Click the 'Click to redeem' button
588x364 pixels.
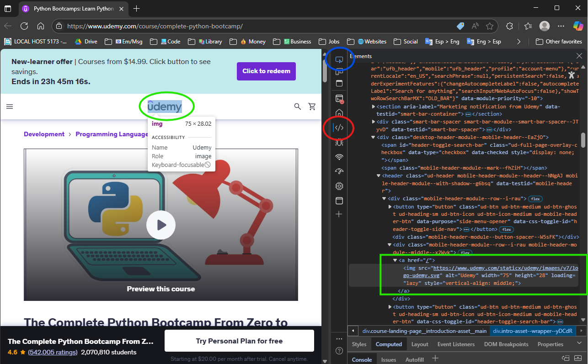tap(266, 71)
